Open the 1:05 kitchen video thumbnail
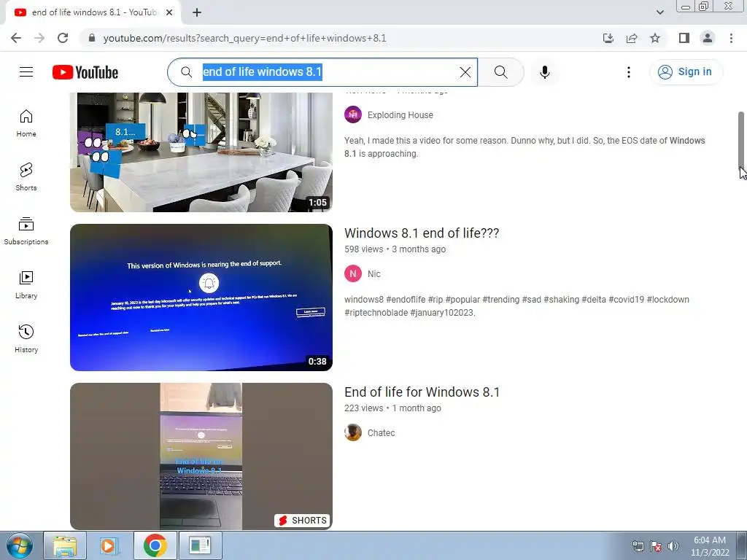This screenshot has height=560, width=747. [201, 152]
